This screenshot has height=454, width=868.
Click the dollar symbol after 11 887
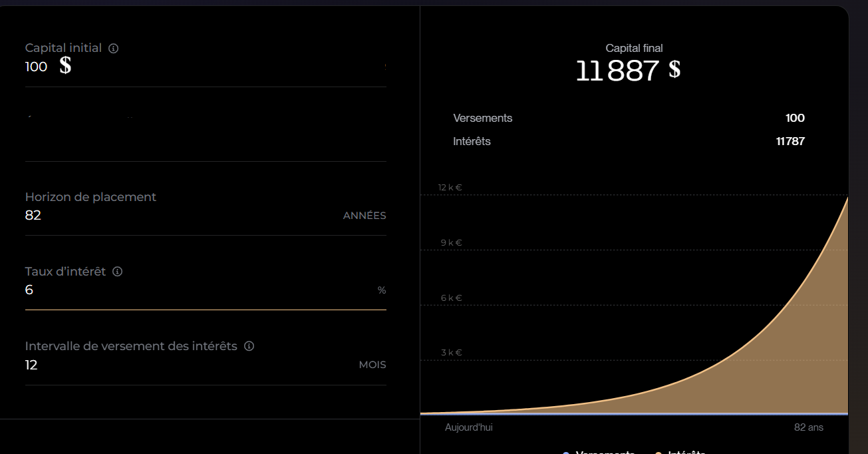point(674,69)
